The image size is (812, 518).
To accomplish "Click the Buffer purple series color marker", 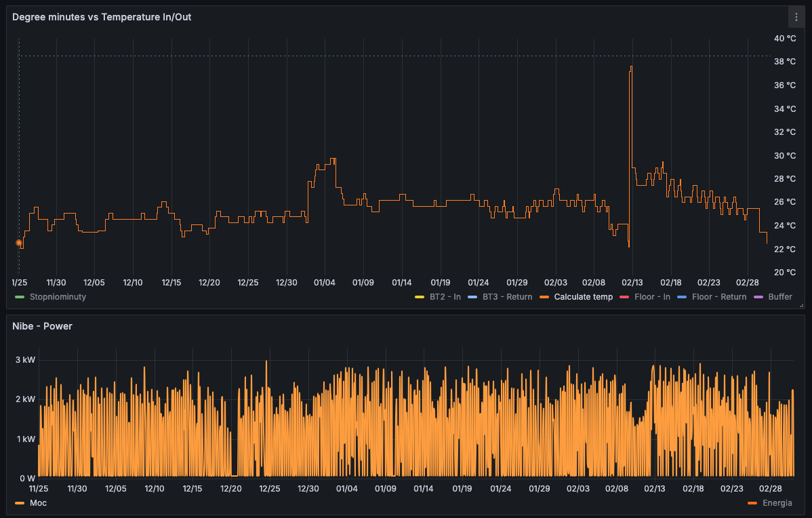I will click(x=758, y=297).
